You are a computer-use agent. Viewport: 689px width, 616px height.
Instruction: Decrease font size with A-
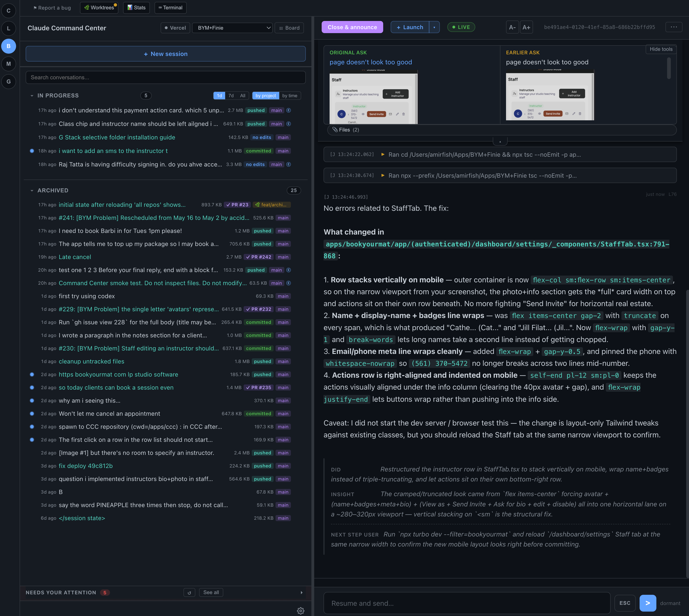point(512,27)
